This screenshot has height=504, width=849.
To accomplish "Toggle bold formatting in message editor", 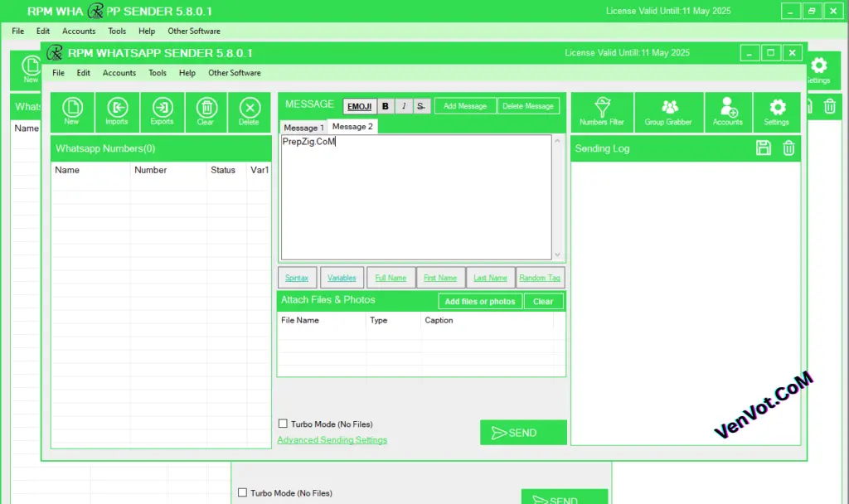I will [385, 106].
